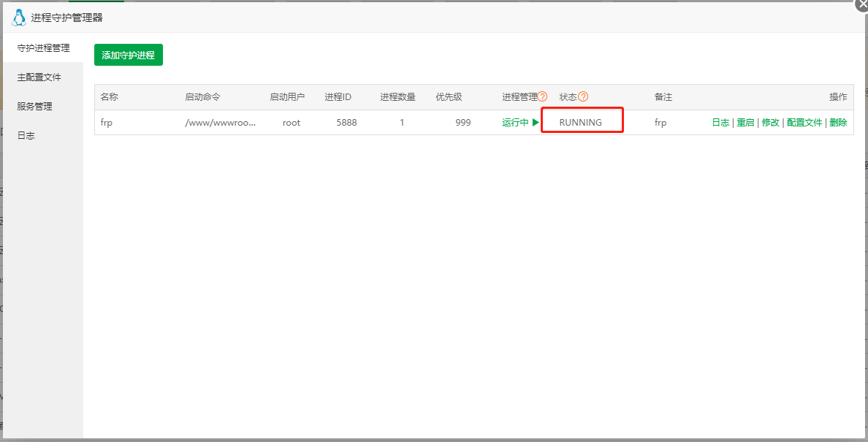Open the 服务管理 sidebar entry
The height and width of the screenshot is (442, 868).
[x=37, y=105]
